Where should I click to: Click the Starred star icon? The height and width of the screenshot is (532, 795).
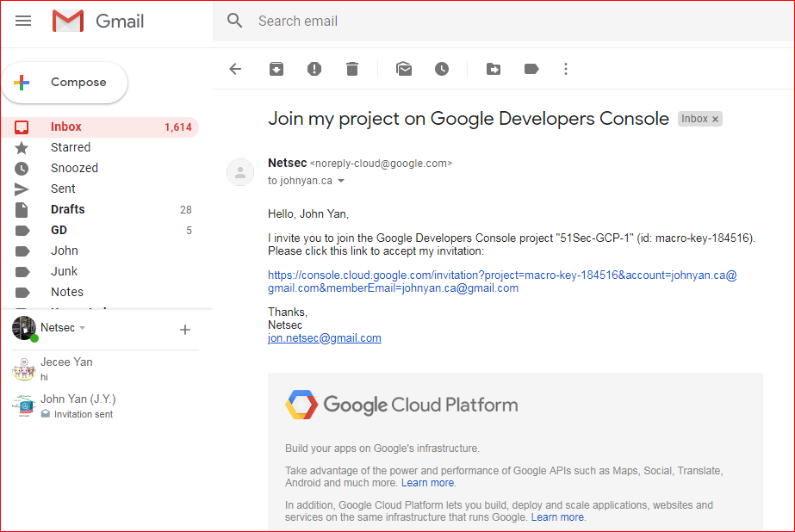22,148
